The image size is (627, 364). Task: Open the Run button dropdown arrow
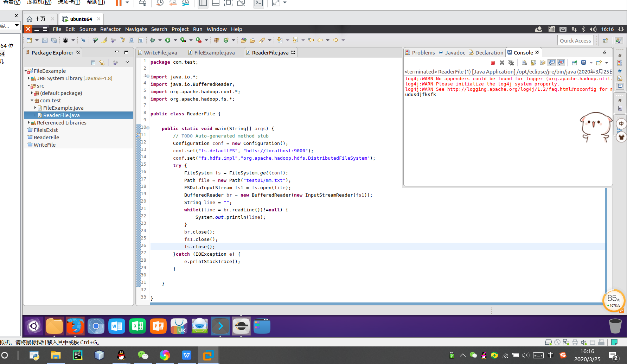175,40
